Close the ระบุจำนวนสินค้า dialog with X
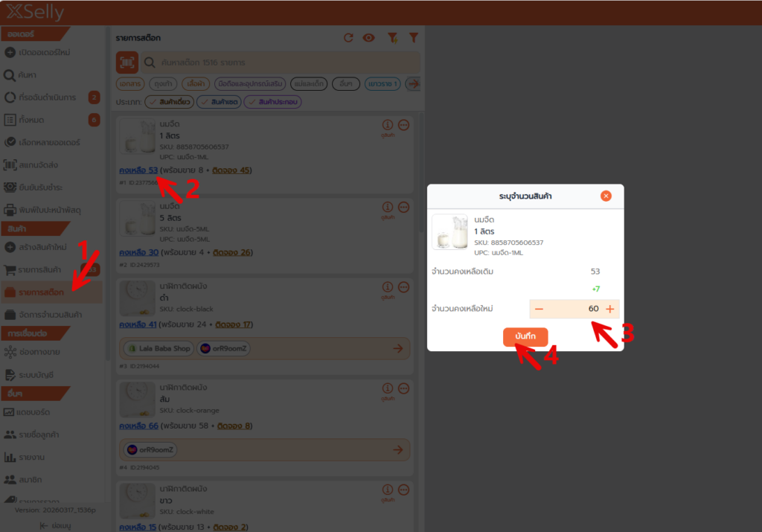762x532 pixels. tap(606, 196)
